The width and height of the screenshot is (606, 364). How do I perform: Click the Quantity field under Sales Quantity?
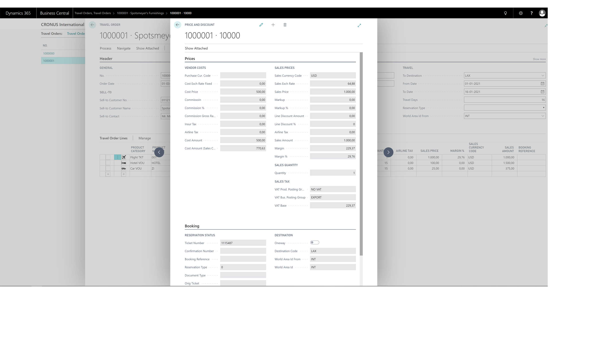coord(333,173)
